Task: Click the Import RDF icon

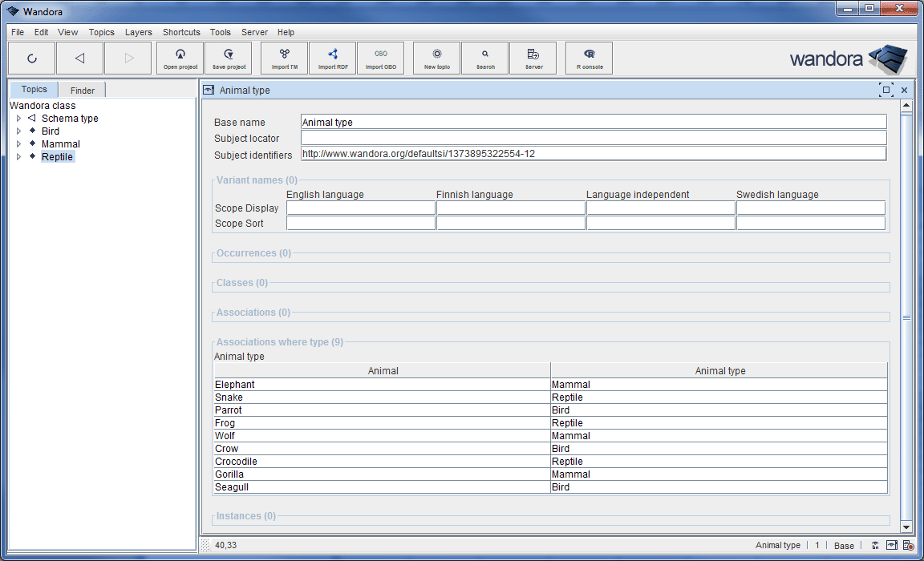Action: point(333,58)
